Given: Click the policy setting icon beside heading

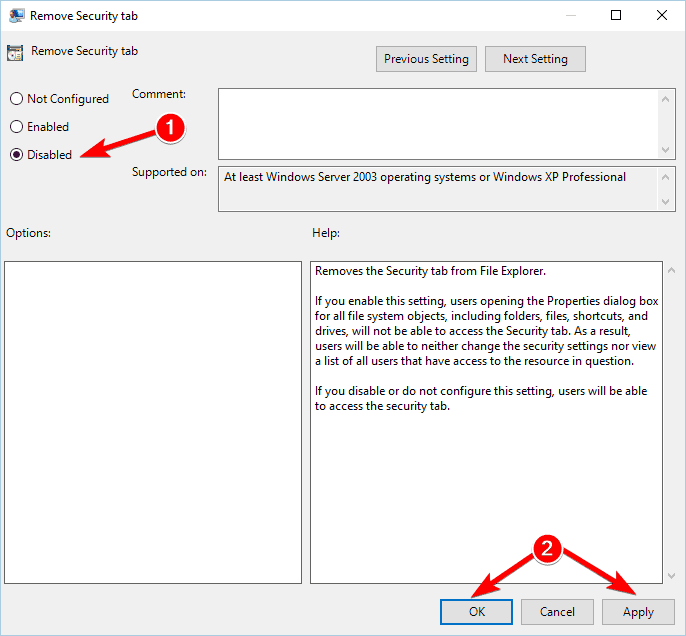Looking at the screenshot, I should (15, 53).
